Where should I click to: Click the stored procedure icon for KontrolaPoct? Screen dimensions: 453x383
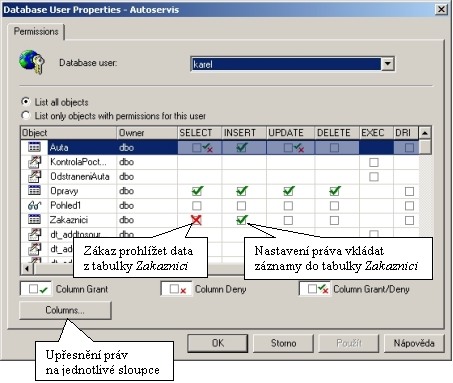(34, 162)
